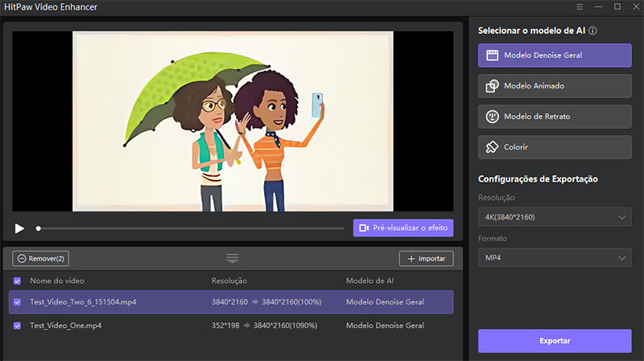
Task: Open the Resolução dropdown showing 4K(3840*2160)
Action: click(554, 217)
